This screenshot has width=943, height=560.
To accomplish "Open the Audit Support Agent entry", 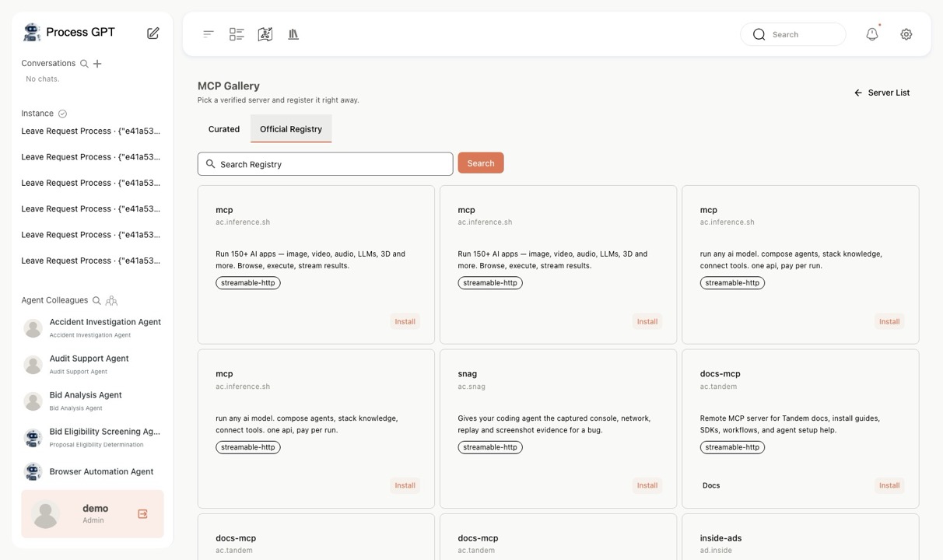I will pyautogui.click(x=92, y=365).
